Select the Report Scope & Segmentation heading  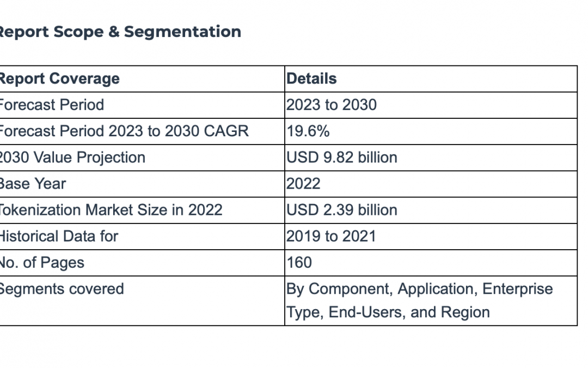pyautogui.click(x=120, y=32)
